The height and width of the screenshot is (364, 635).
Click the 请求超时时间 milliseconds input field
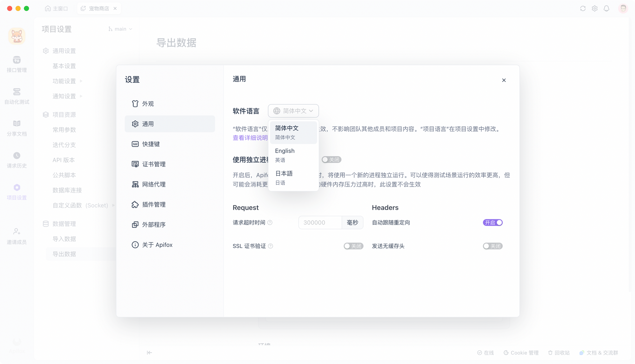320,223
